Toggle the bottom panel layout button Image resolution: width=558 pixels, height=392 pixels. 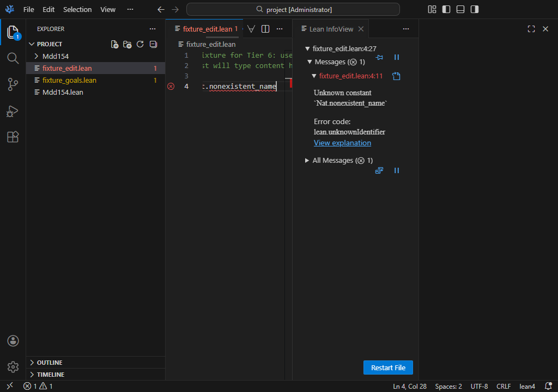[x=460, y=9]
